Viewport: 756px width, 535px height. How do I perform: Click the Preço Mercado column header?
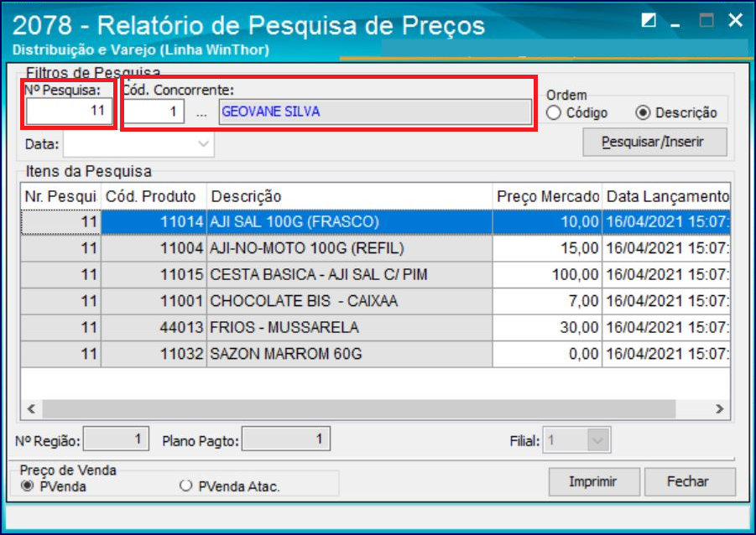pos(547,196)
